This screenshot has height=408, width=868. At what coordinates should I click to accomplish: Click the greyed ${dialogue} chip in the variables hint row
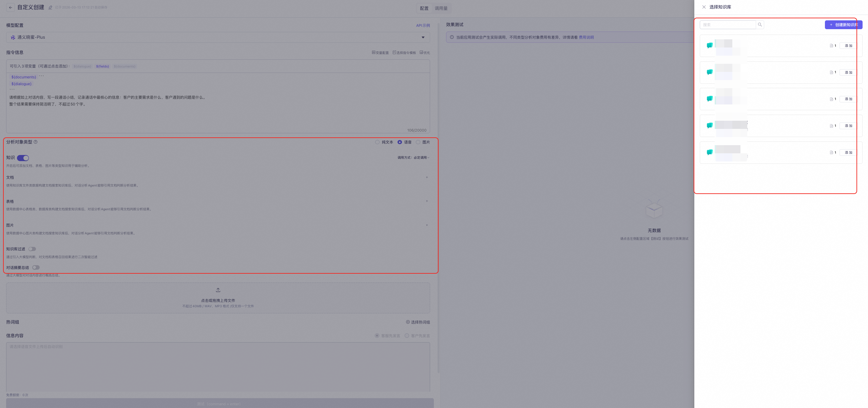82,66
